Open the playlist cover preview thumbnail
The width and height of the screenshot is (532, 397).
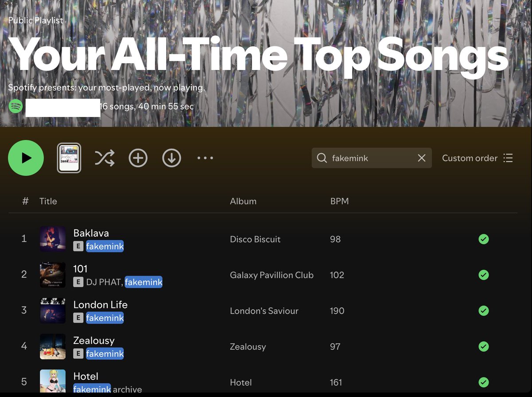tap(69, 158)
